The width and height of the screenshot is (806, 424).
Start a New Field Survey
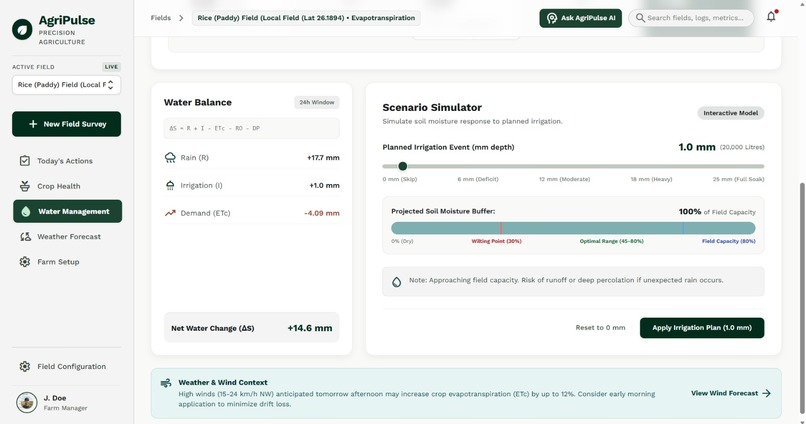click(x=66, y=124)
